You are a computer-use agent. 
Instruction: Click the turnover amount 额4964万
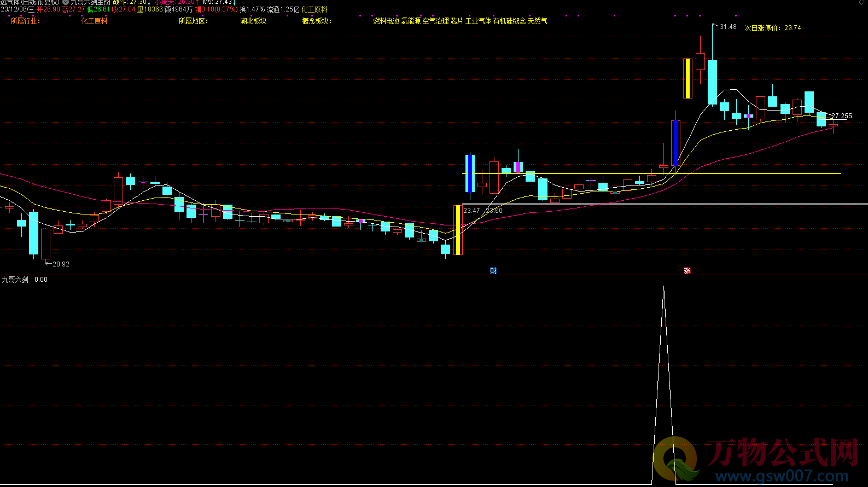tap(179, 9)
